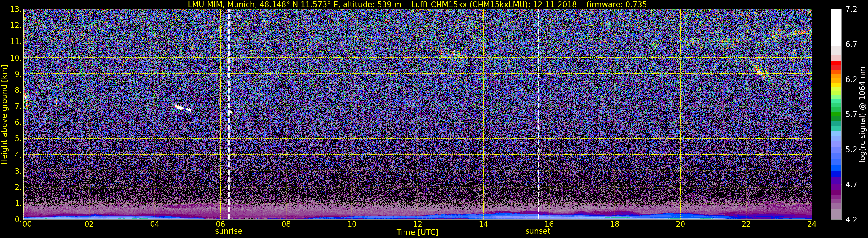Click the 'Height above ground [km]' axis label
Screen dimensions: 868x238
pos(4,114)
